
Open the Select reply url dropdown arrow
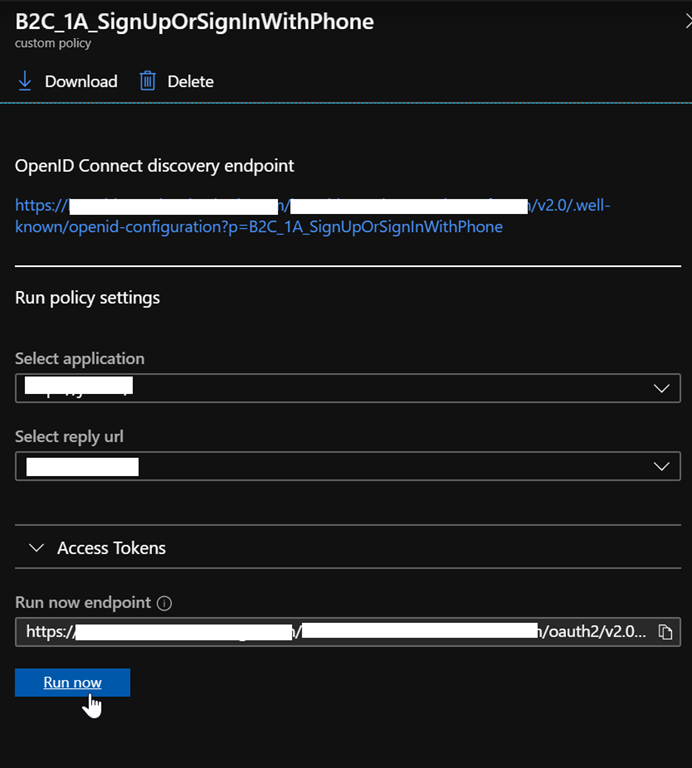660,466
